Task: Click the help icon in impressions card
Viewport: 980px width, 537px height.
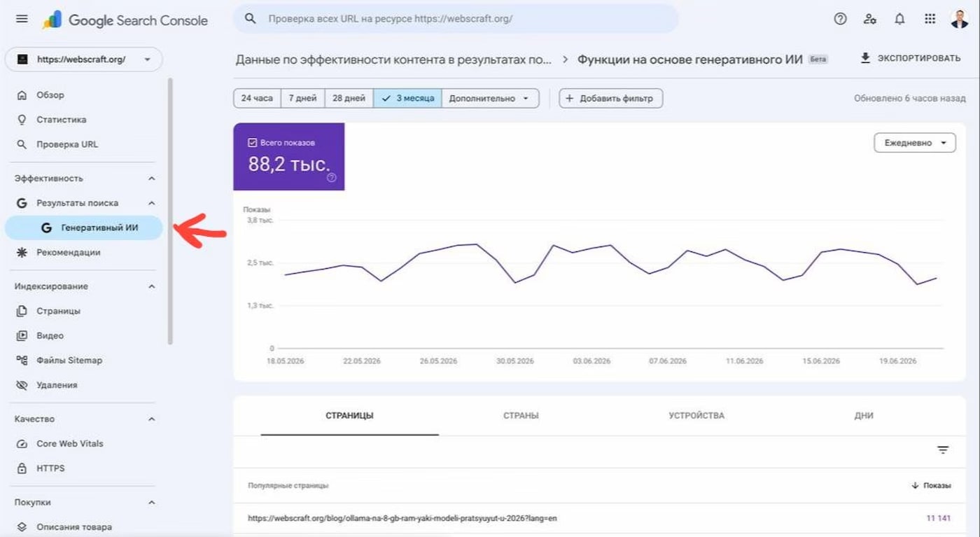Action: tap(332, 178)
